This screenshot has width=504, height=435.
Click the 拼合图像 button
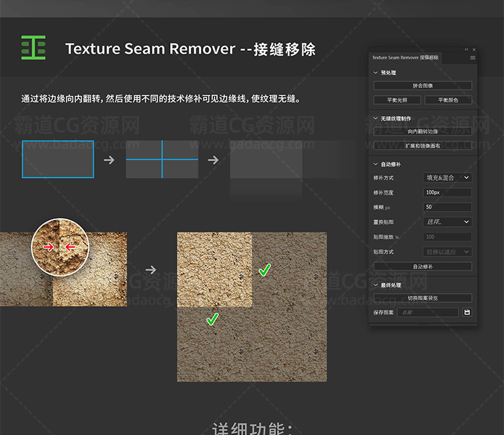423,86
